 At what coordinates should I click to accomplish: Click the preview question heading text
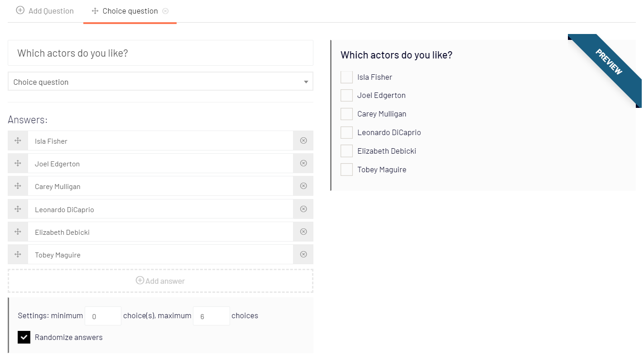(x=396, y=55)
